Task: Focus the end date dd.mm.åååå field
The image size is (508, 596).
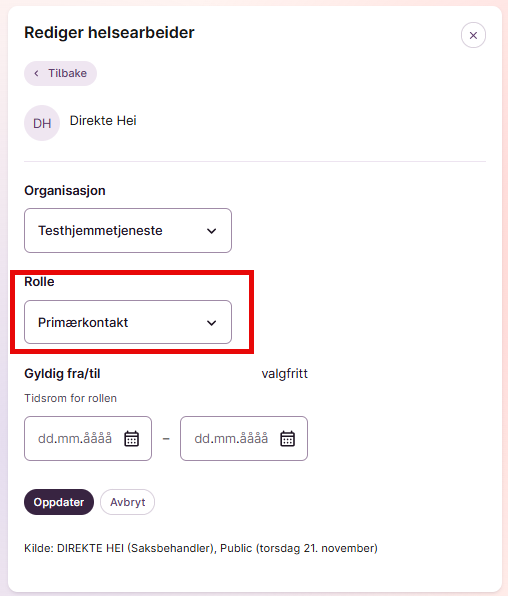Action: (x=244, y=439)
